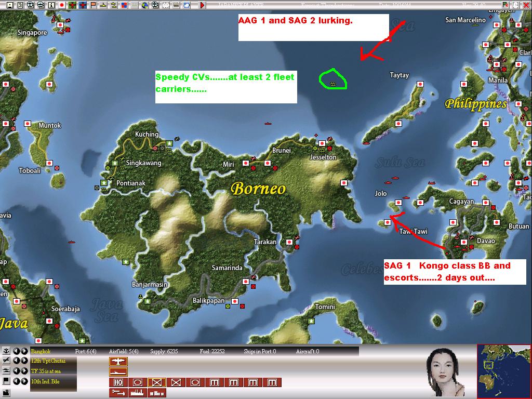Image resolution: width=532 pixels, height=399 pixels.
Task: Select the Banjarmasin green star base marker
Action: pyautogui.click(x=147, y=301)
